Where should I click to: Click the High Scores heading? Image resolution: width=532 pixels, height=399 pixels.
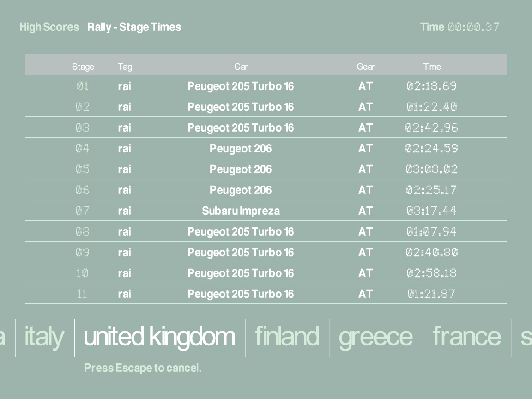(x=49, y=27)
